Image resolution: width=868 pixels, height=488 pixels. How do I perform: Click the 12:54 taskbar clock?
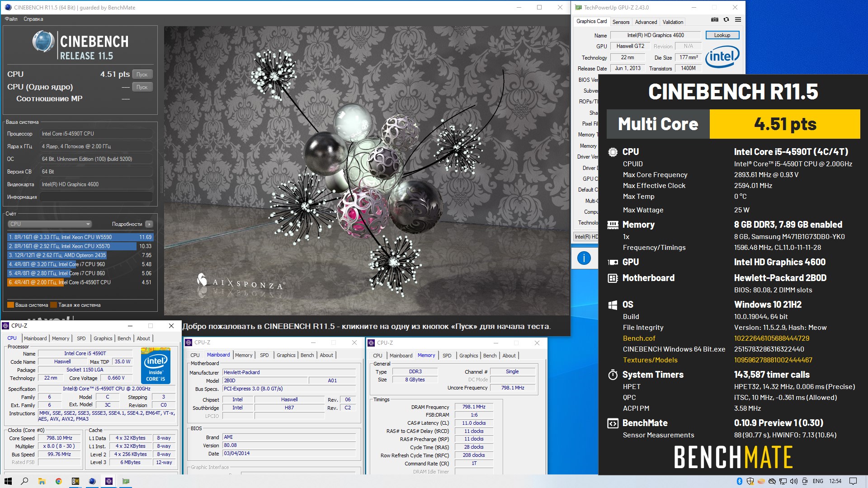point(835,481)
